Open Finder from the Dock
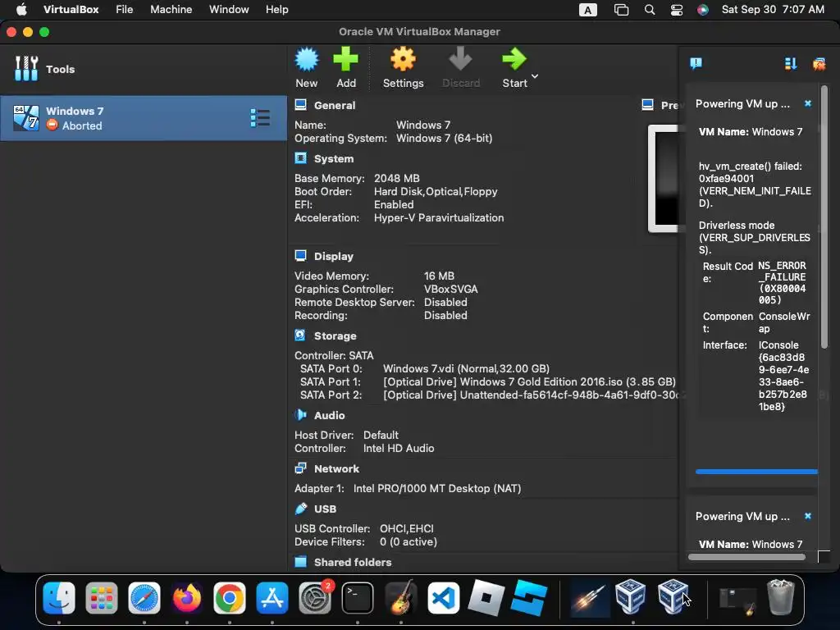Screen dimensions: 840x630 [58, 597]
